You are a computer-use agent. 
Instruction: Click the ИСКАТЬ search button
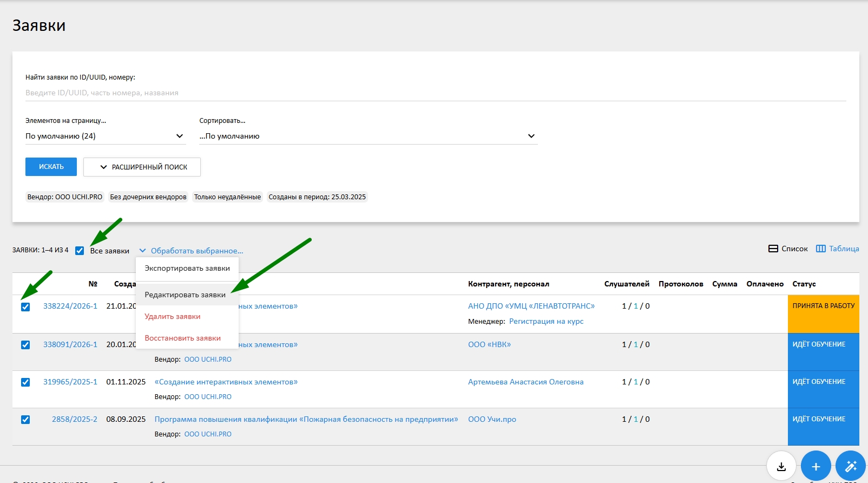point(51,167)
